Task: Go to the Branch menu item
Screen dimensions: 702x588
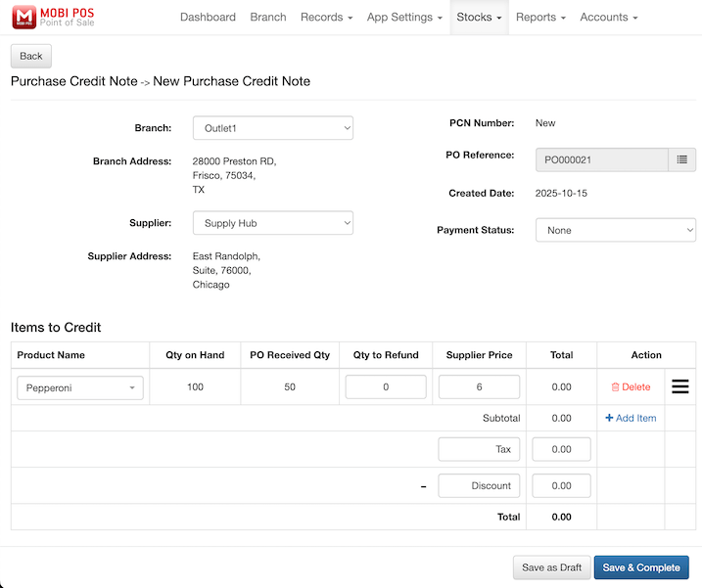Action: 268,17
